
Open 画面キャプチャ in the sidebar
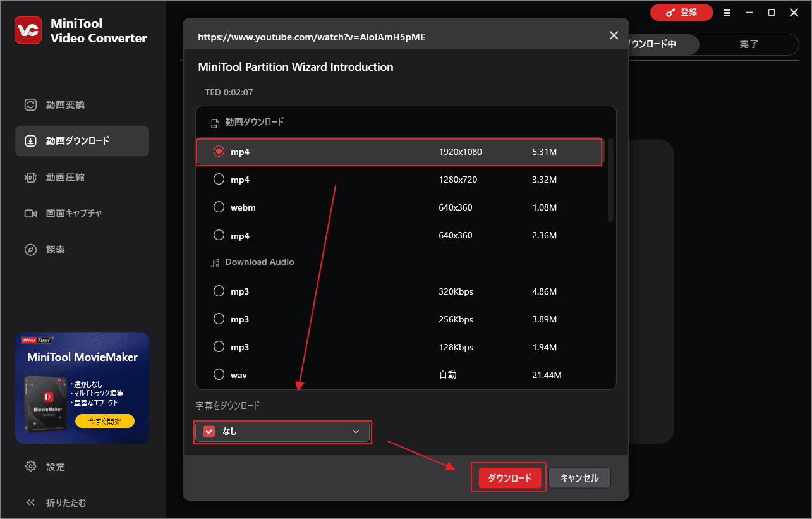[x=82, y=214]
